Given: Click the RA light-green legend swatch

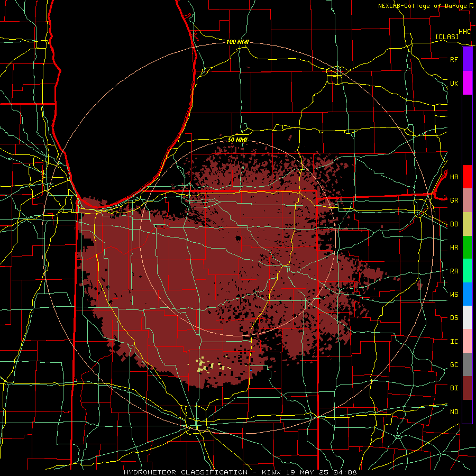Looking at the screenshot, I should 467,271.
